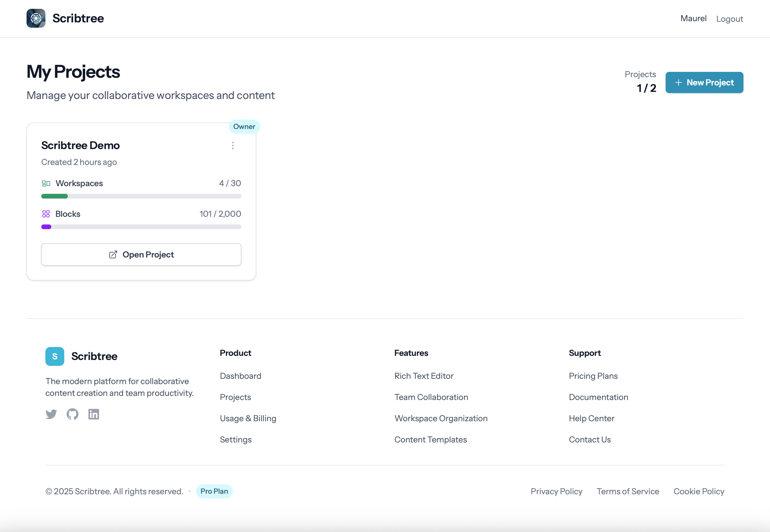Click the Workspaces progress bar

[x=142, y=196]
